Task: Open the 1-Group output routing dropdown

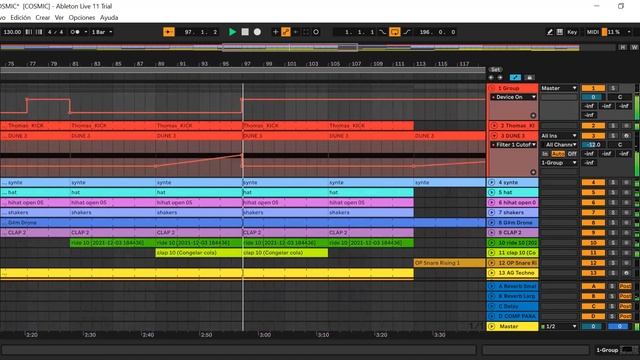Action: [x=559, y=162]
